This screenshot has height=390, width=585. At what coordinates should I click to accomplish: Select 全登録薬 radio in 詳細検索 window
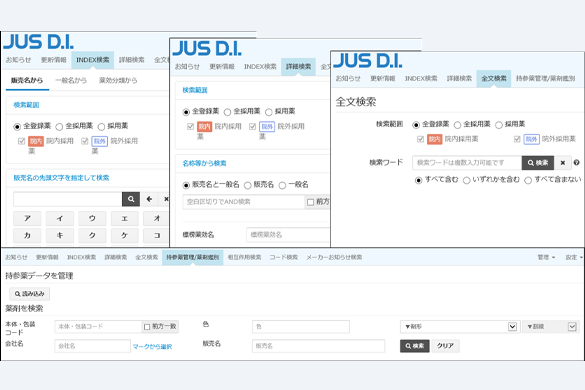pos(186,112)
